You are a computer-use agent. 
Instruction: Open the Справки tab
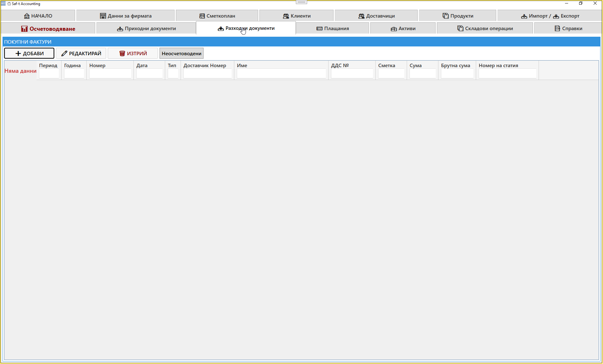click(x=568, y=29)
